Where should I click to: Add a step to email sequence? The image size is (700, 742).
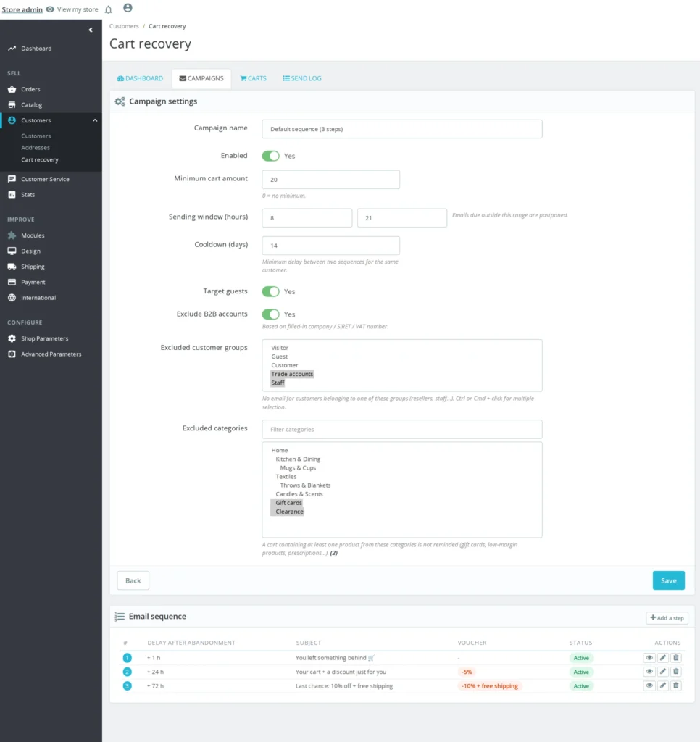pos(667,617)
